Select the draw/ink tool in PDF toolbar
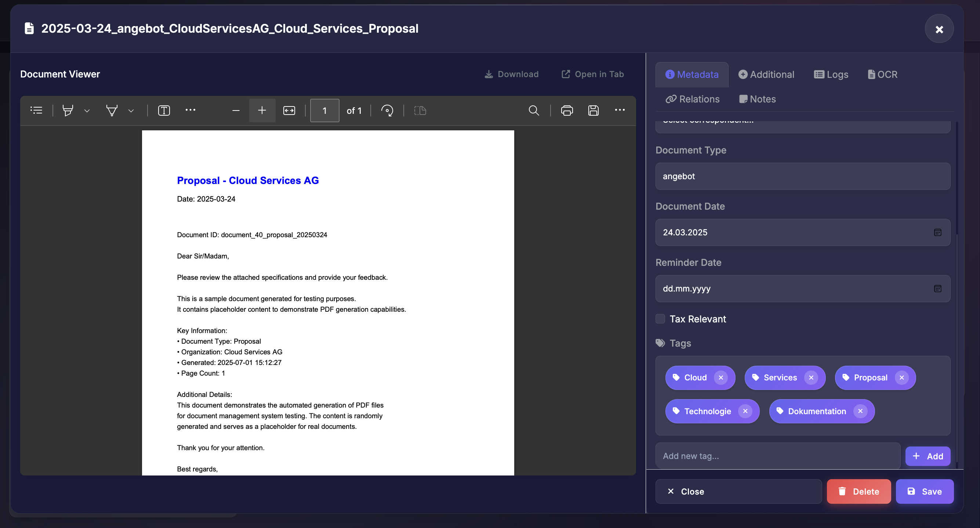The height and width of the screenshot is (528, 980). pyautogui.click(x=112, y=111)
